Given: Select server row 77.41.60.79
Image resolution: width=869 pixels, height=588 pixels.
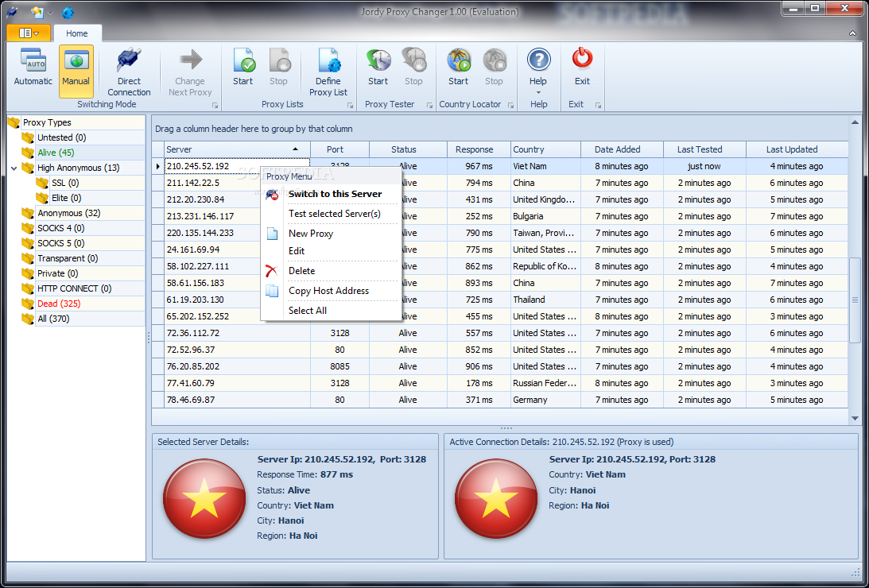Looking at the screenshot, I should [500, 383].
